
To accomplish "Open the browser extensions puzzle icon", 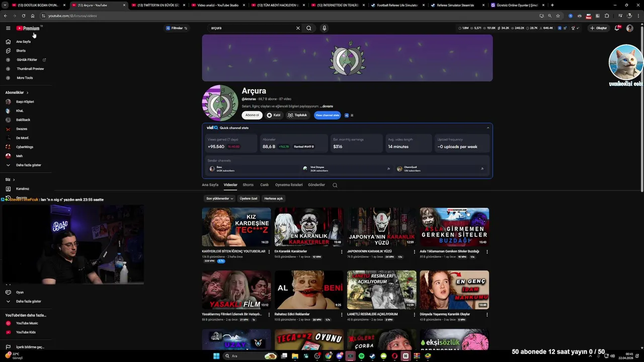I will [607, 16].
